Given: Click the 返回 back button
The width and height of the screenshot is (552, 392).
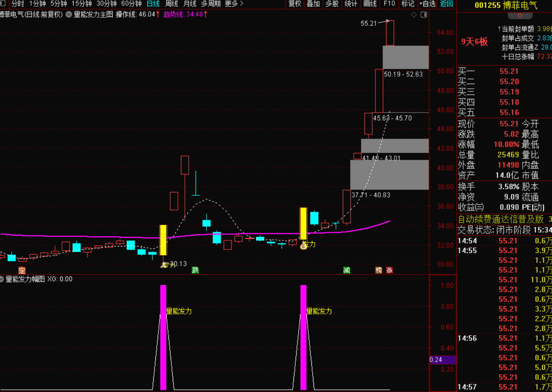Looking at the screenshot, I should (446, 4).
